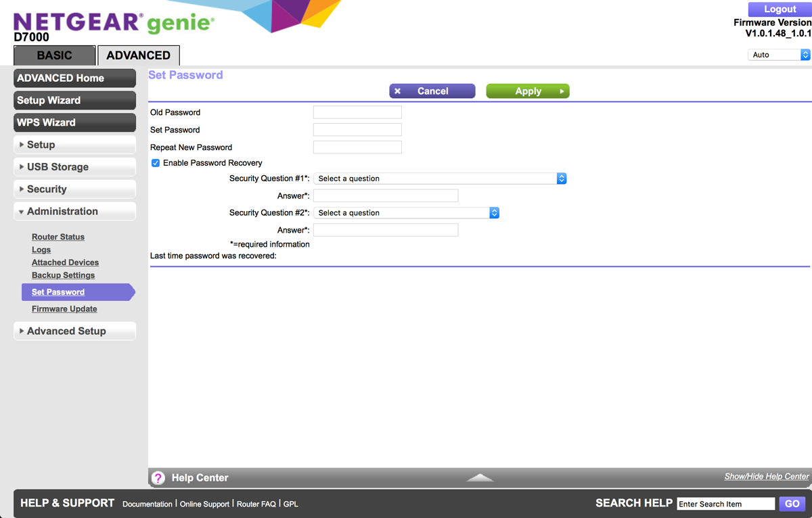Screen dimensions: 812x518
Task: Click the Old Password input field
Action: click(x=357, y=112)
